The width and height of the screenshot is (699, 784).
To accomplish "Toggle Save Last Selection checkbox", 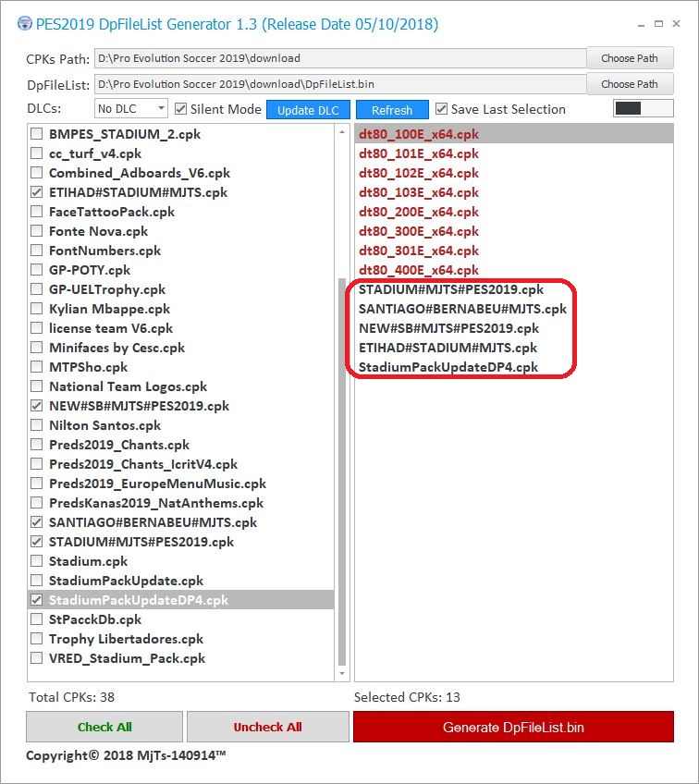I will click(x=441, y=108).
